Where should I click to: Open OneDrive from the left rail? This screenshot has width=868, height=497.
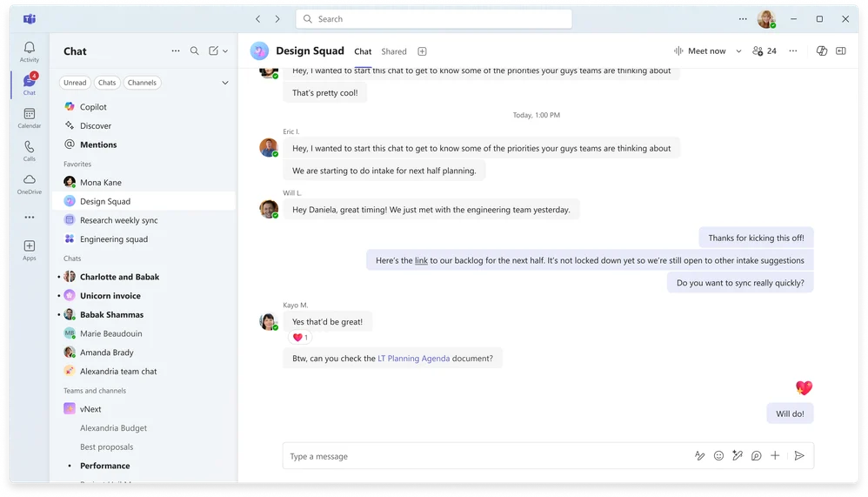click(30, 184)
